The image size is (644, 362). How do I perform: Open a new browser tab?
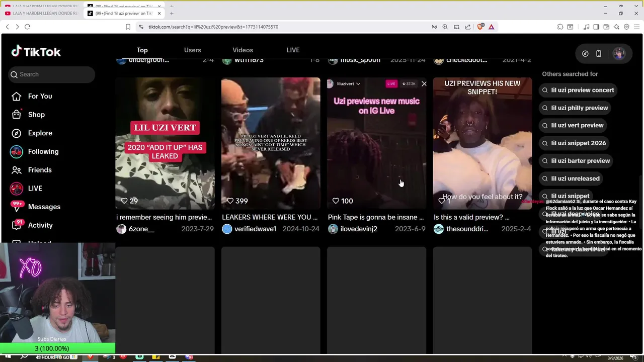tap(172, 13)
